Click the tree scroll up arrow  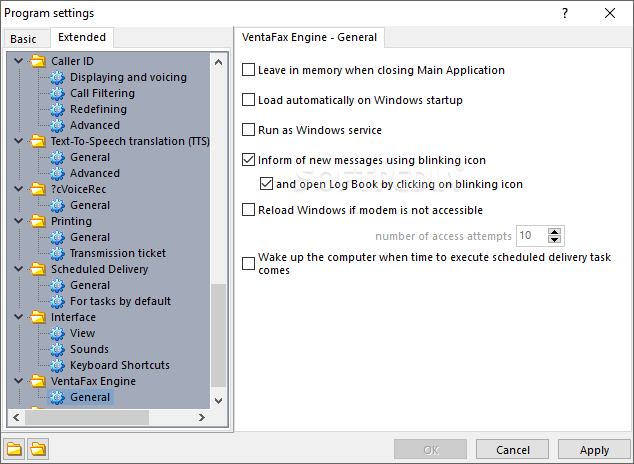(x=218, y=62)
